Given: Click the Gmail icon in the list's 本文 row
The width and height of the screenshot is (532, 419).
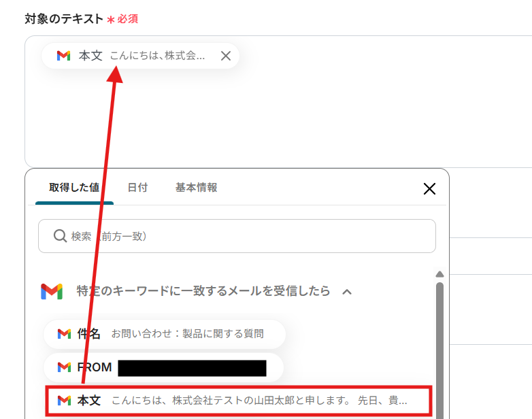Looking at the screenshot, I should coord(64,401).
